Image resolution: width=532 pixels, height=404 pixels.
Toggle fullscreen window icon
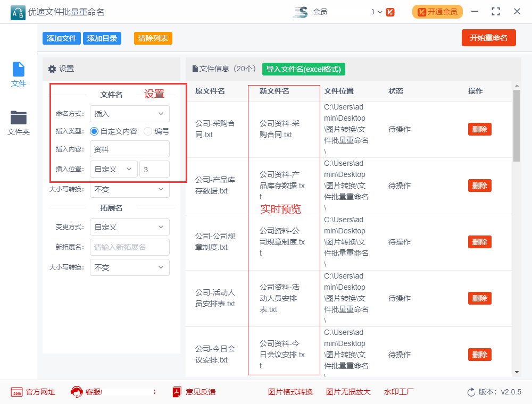click(x=496, y=12)
